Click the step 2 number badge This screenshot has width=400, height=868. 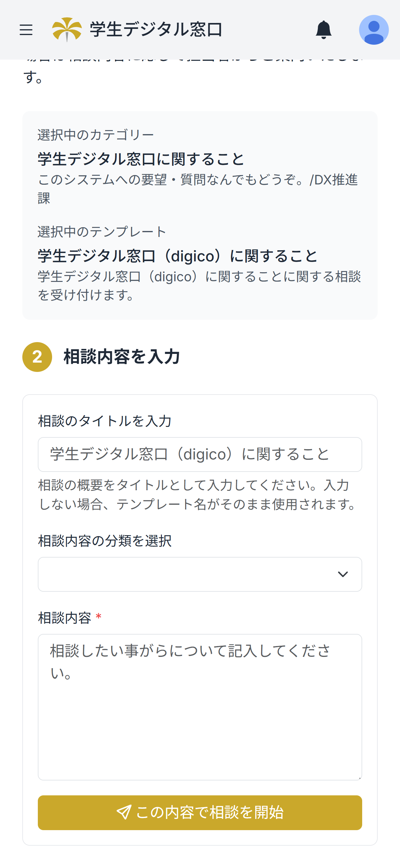pyautogui.click(x=37, y=357)
